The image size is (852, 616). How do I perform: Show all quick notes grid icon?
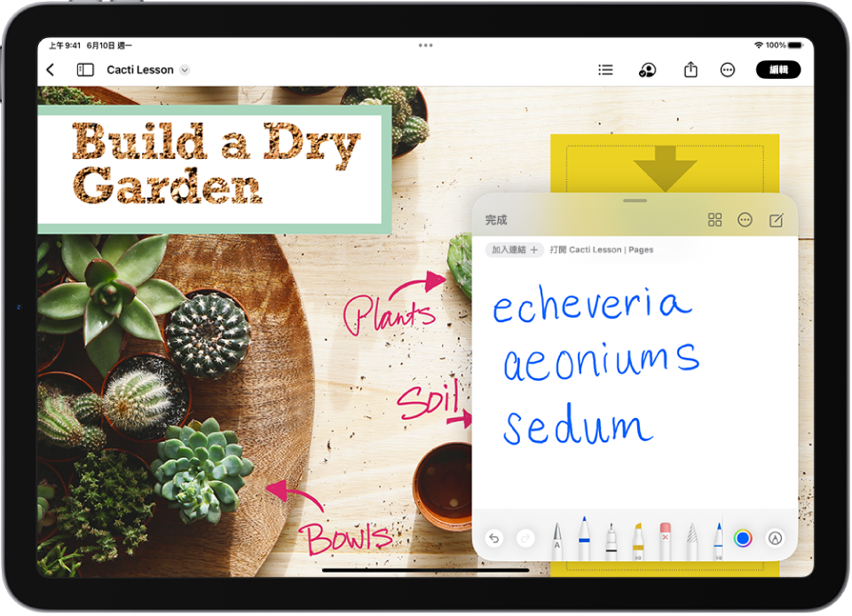[x=714, y=219]
